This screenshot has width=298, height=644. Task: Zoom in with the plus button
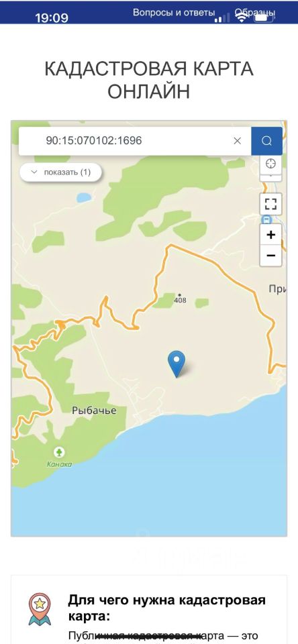click(x=270, y=235)
